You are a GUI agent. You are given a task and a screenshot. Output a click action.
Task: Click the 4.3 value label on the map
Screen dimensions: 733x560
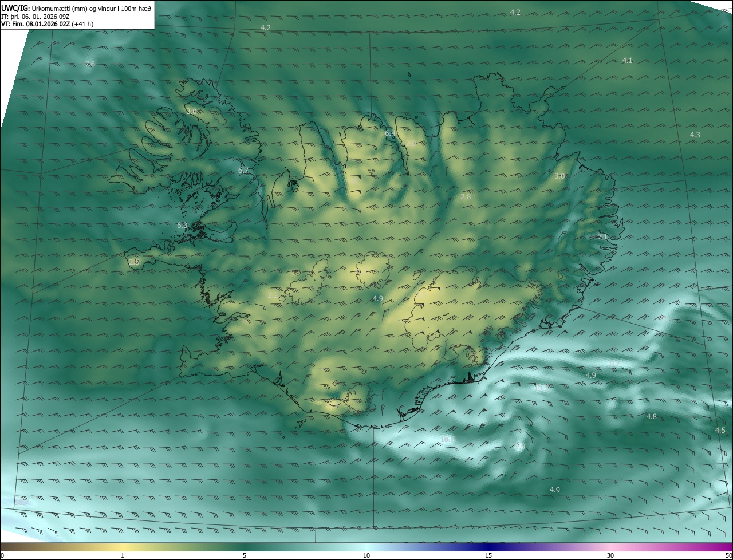(695, 135)
